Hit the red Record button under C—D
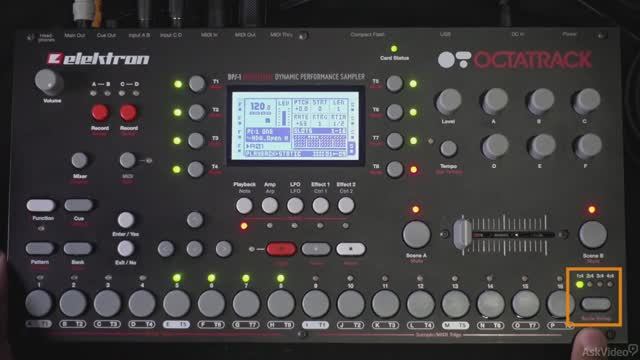Screen dimensions: 640x360 click(x=128, y=112)
